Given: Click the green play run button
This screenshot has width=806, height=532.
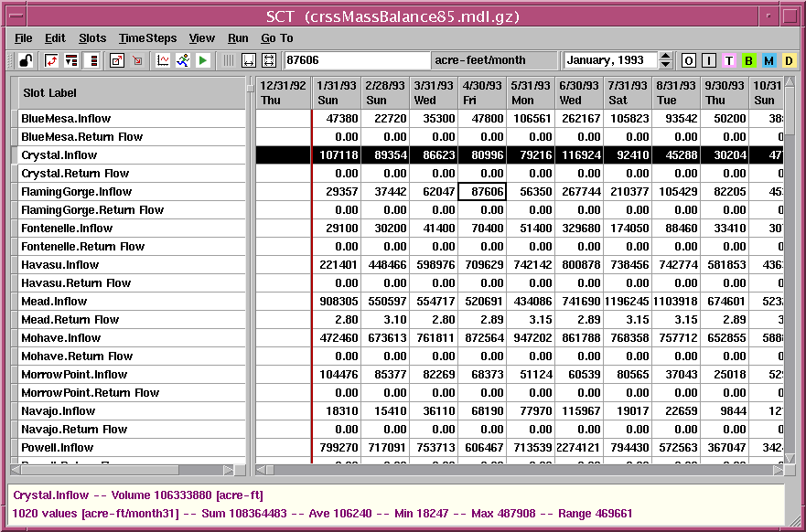Looking at the screenshot, I should tap(202, 60).
